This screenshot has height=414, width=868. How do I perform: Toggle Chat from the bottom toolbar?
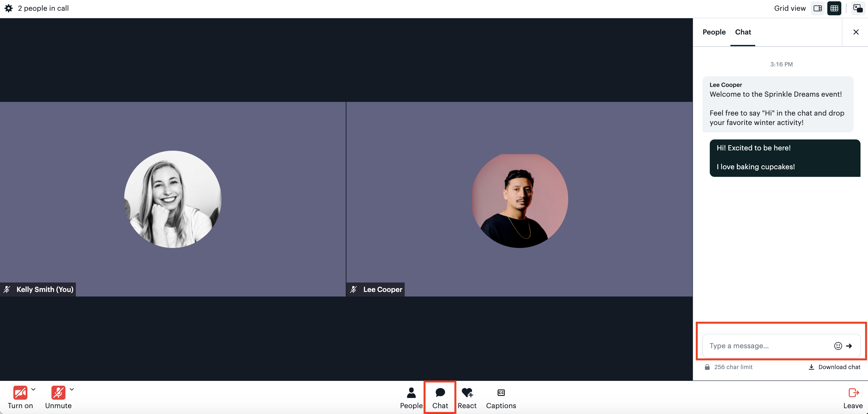click(440, 398)
